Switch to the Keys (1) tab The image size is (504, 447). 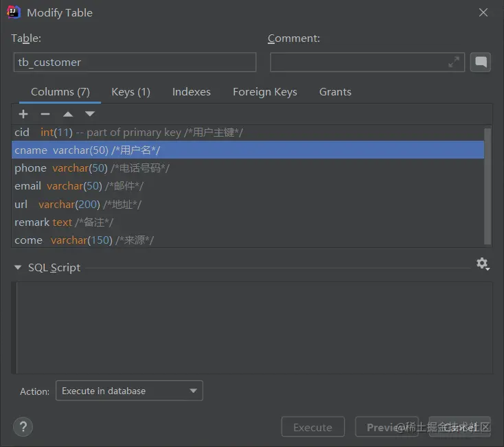coord(130,92)
